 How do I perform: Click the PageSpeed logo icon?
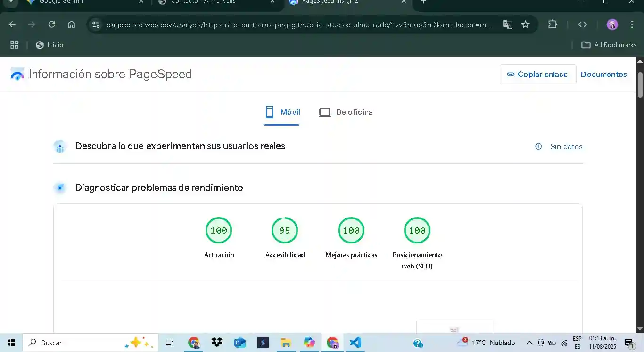[x=17, y=75]
